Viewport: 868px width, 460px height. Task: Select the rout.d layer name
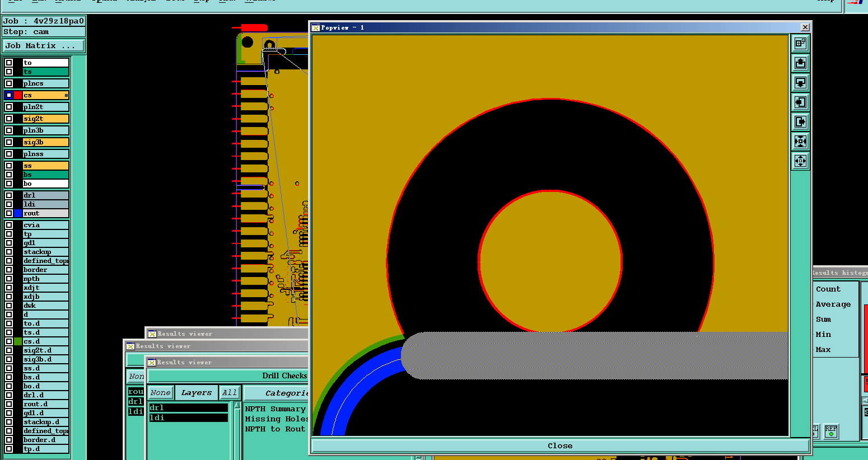(45, 404)
